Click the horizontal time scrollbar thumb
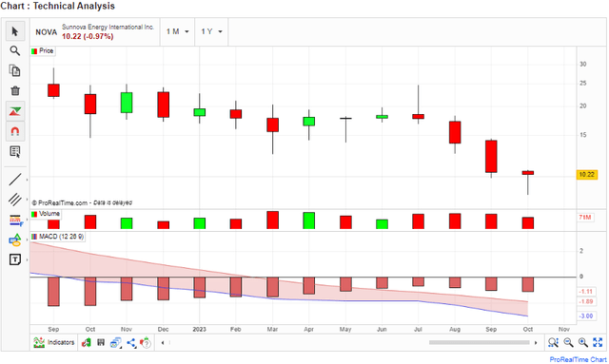The image size is (609, 364). tap(480, 342)
